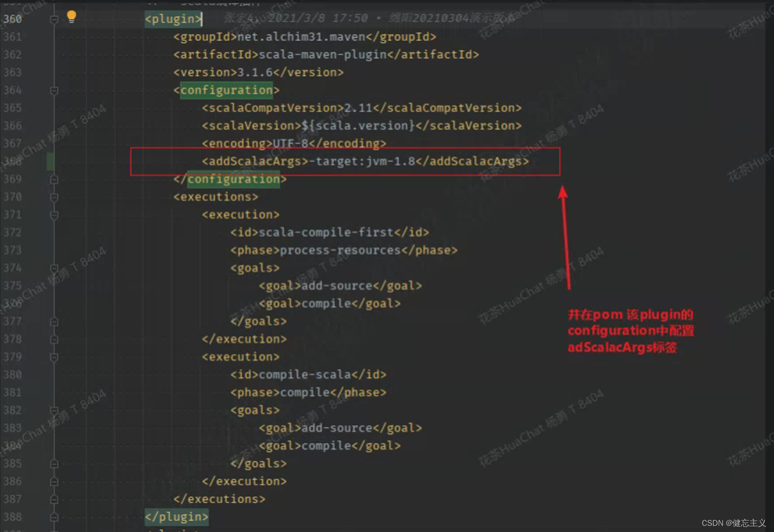Screen dimensions: 774x532
Task: Click the closing plugin tag on line 388
Action: click(x=177, y=516)
